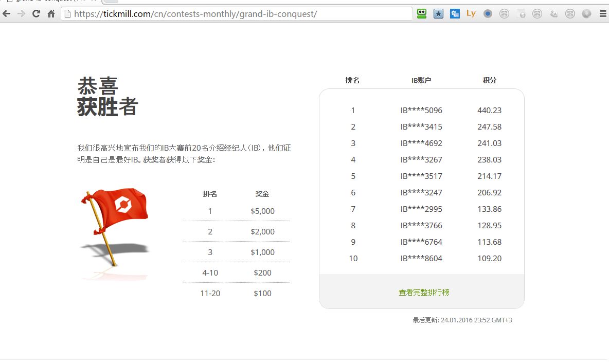609x364 pixels.
Task: Select account IB****3415
Action: click(421, 126)
